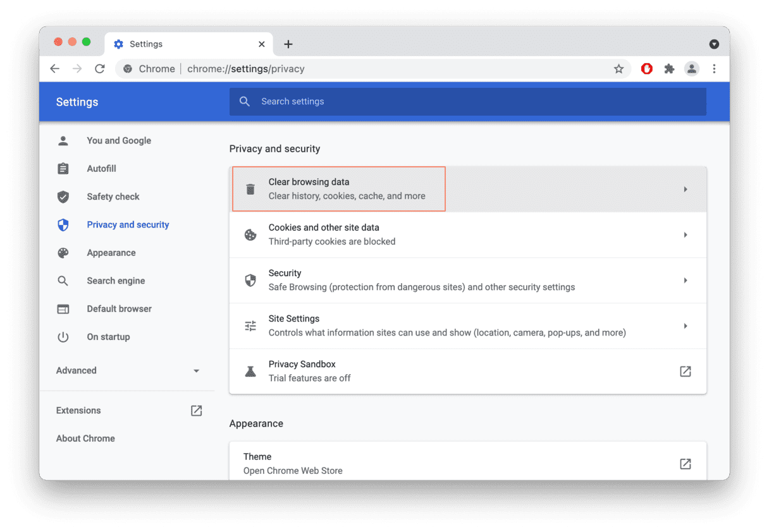Select Autofill in the sidebar
769x532 pixels.
[x=101, y=169]
